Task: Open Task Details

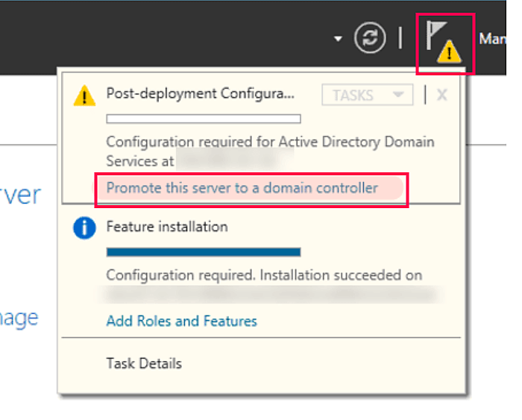Action: 144,364
